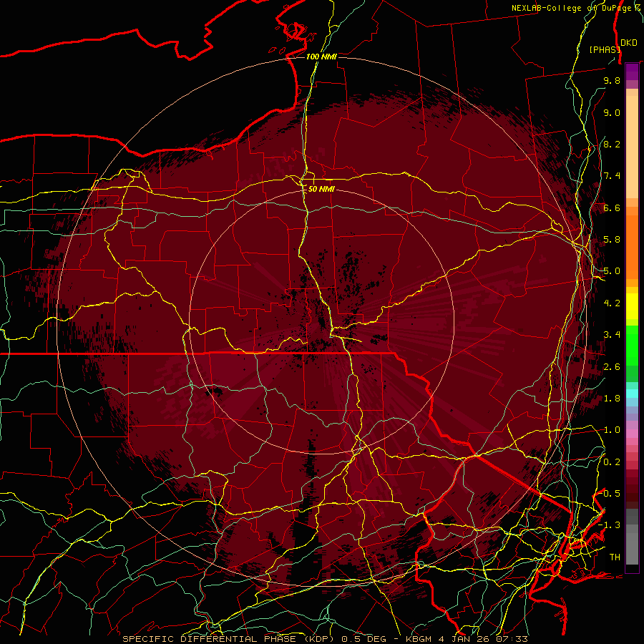Click the 9.8 value on the color scale

pos(612,80)
